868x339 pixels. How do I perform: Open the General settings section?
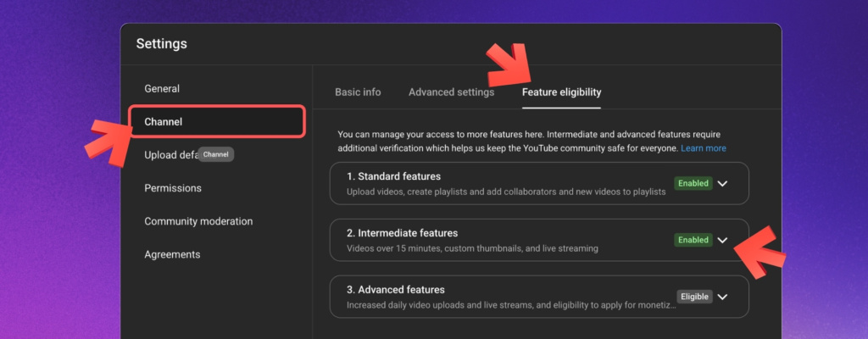pyautogui.click(x=162, y=89)
